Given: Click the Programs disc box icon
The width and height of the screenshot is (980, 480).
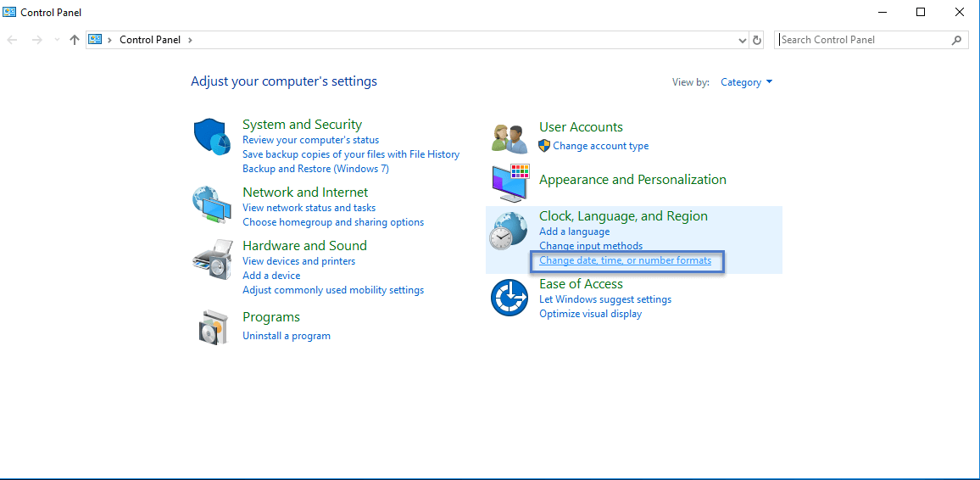Looking at the screenshot, I should (212, 327).
